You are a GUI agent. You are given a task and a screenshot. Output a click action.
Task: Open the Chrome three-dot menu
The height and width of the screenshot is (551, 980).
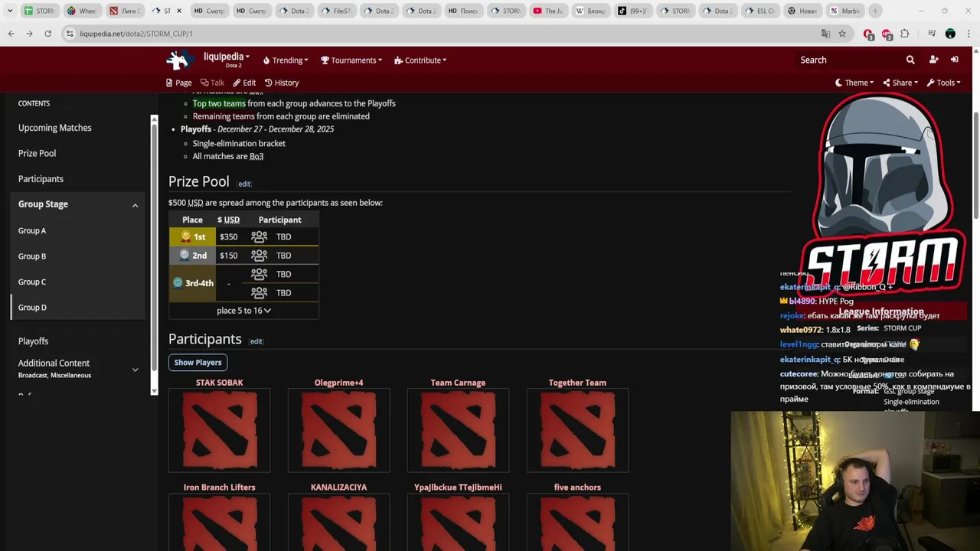tap(969, 34)
